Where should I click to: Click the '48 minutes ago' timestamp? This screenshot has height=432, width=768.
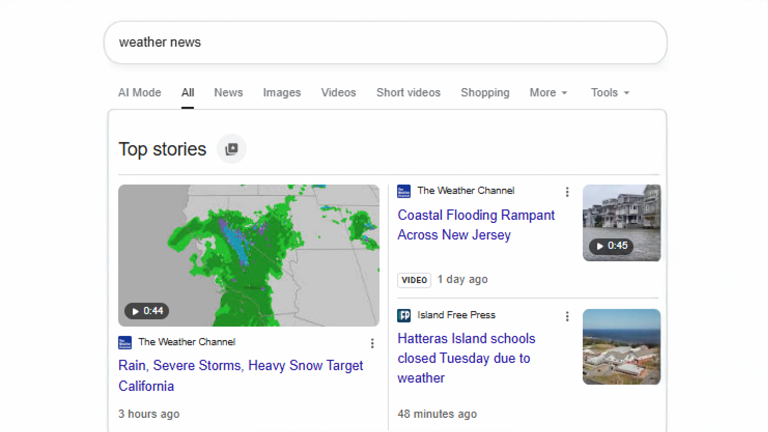click(x=437, y=414)
